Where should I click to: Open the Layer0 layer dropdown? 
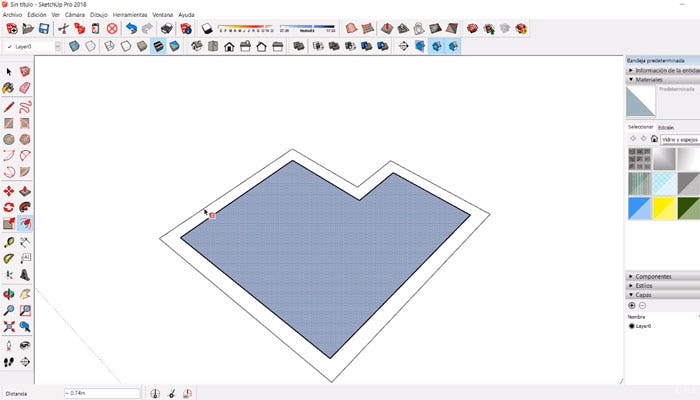click(x=58, y=46)
